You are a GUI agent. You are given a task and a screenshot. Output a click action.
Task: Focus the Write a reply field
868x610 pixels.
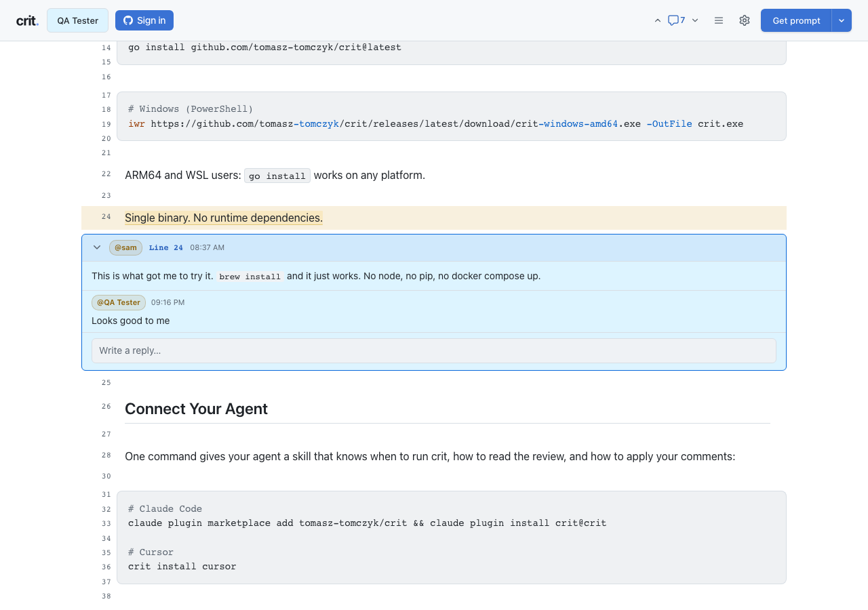coord(434,350)
